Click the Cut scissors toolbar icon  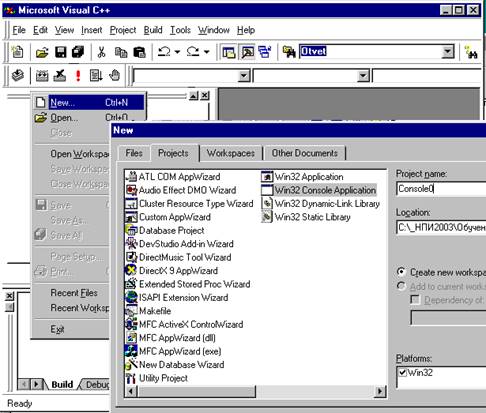[101, 52]
